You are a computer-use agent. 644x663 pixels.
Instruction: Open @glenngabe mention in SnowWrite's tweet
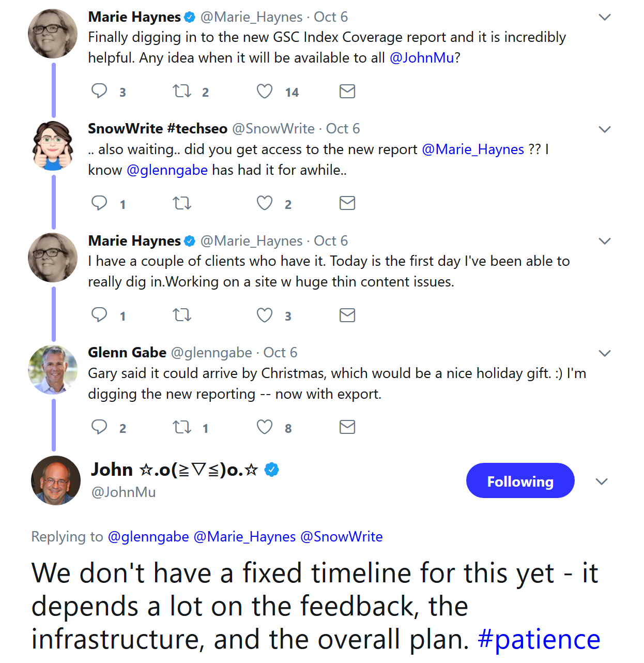point(167,170)
